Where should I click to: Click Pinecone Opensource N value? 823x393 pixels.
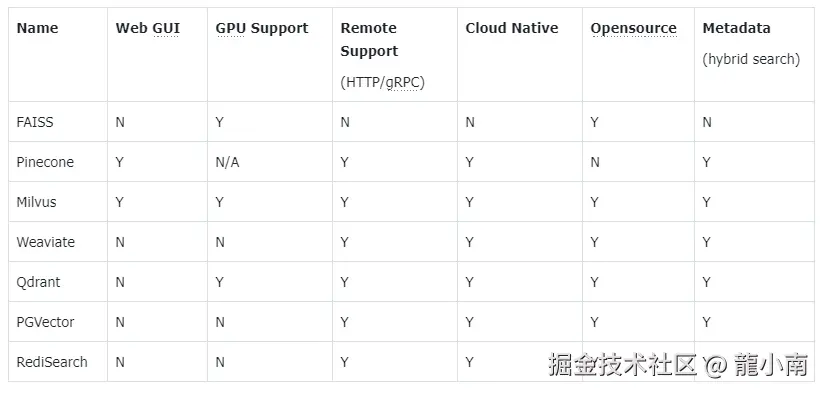pos(595,162)
